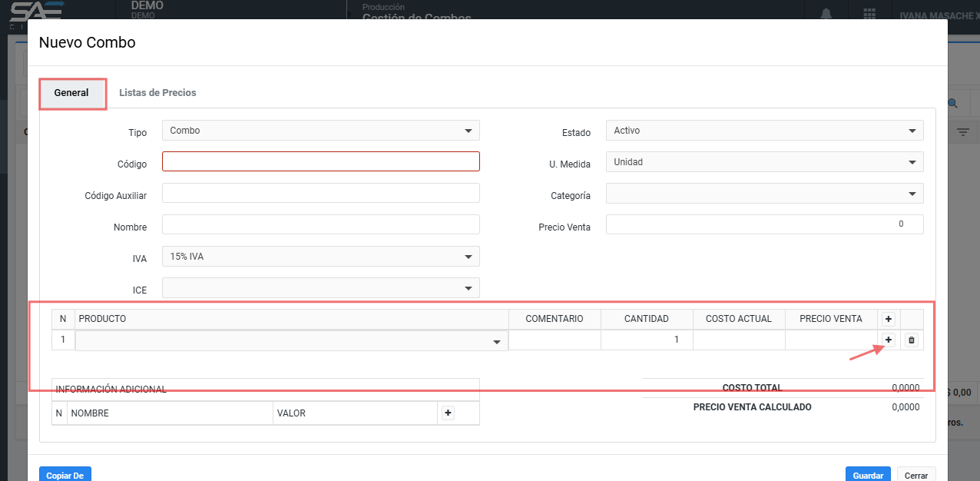Click the plus icon in product row one
The width and height of the screenshot is (980, 481).
tap(889, 340)
